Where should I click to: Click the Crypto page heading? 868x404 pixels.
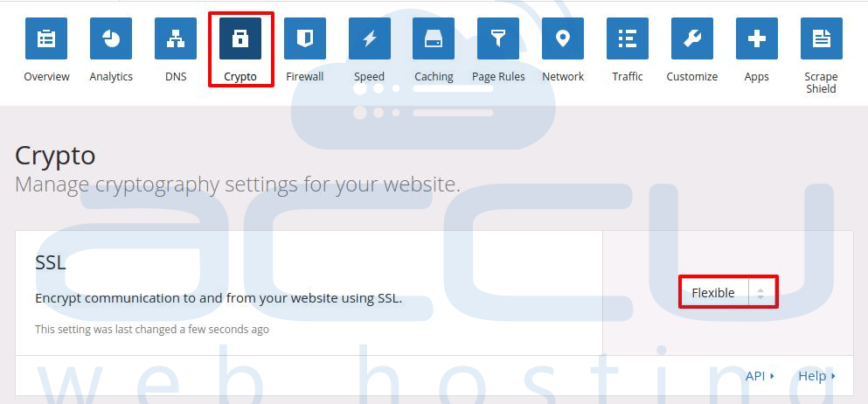click(55, 156)
